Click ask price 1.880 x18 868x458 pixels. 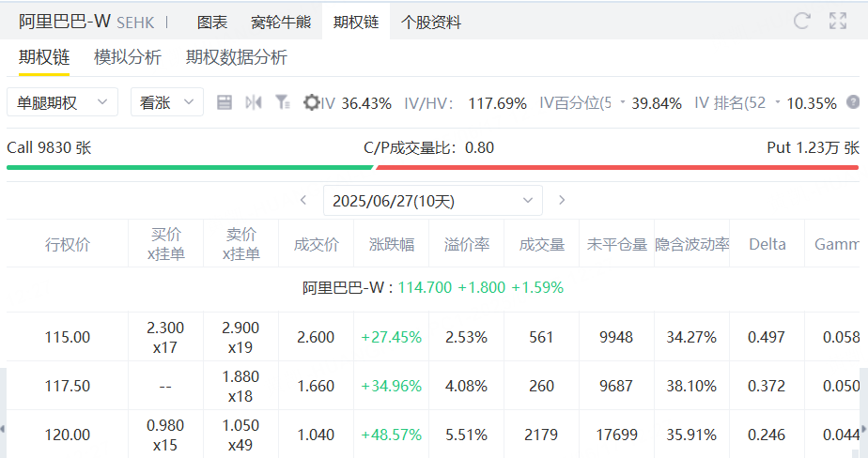[240, 386]
